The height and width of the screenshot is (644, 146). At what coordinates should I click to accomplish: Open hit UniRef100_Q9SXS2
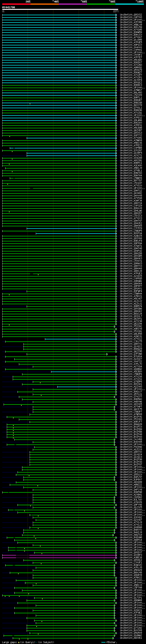pos(131,15)
